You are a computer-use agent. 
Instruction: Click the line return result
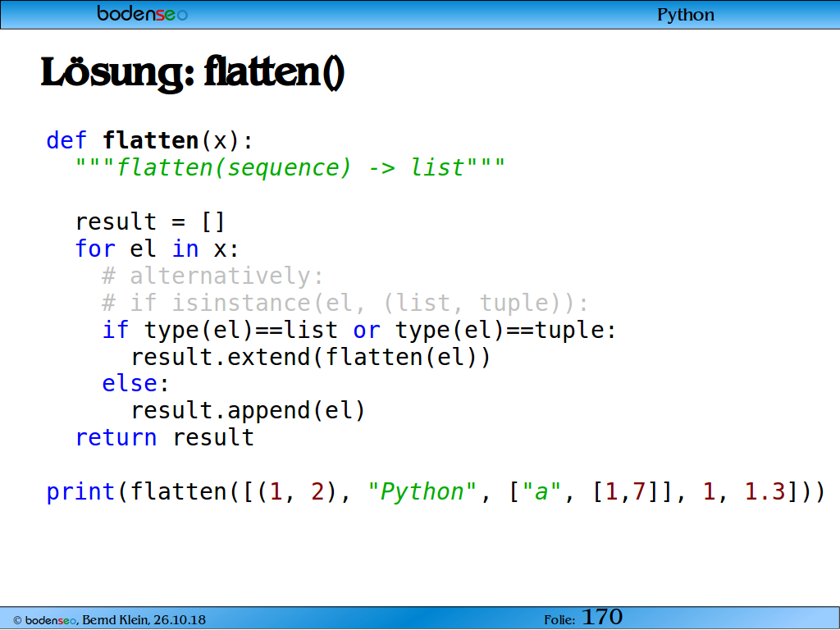pyautogui.click(x=164, y=438)
